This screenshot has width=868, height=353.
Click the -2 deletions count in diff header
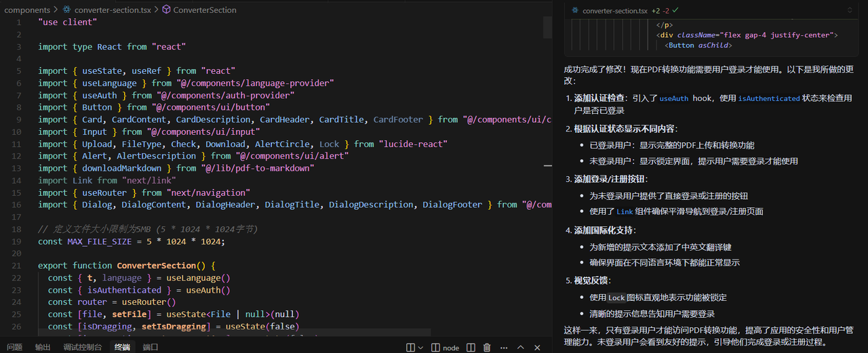click(666, 11)
